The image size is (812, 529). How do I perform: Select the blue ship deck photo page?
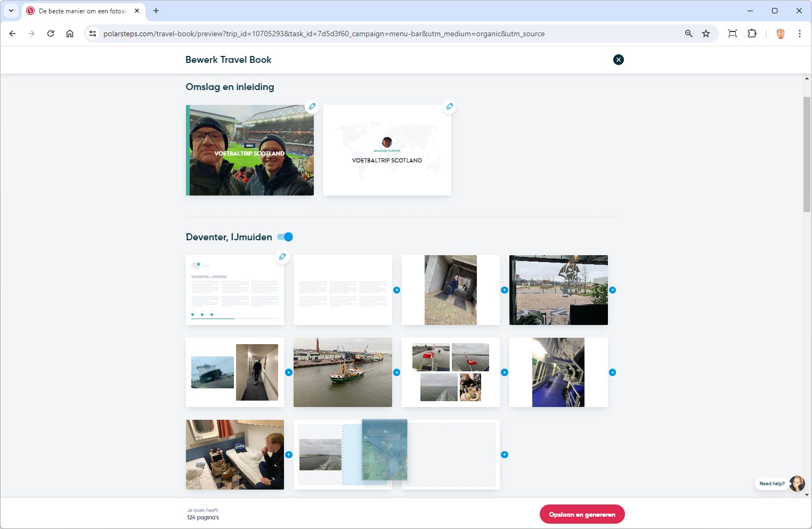coord(558,372)
